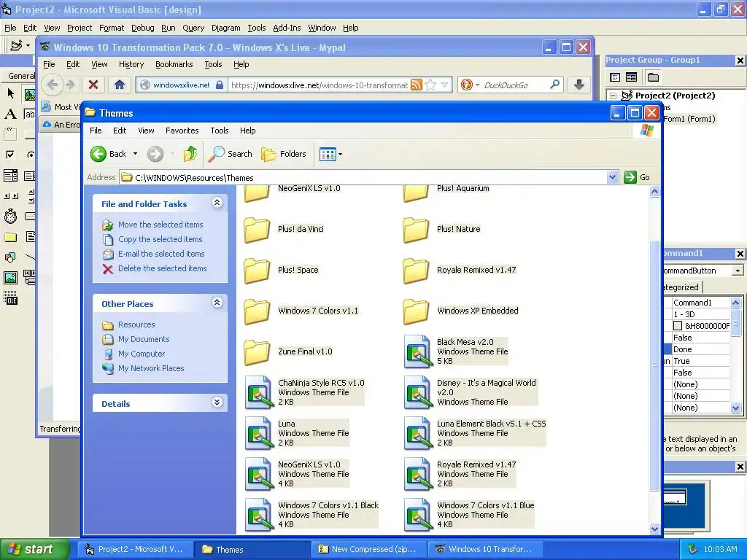Image resolution: width=747 pixels, height=560 pixels.
Task: Expand the Details panel
Action: click(x=217, y=402)
